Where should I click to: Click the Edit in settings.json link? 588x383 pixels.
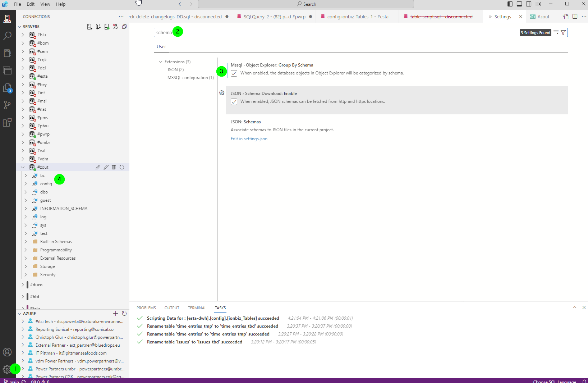(x=249, y=139)
